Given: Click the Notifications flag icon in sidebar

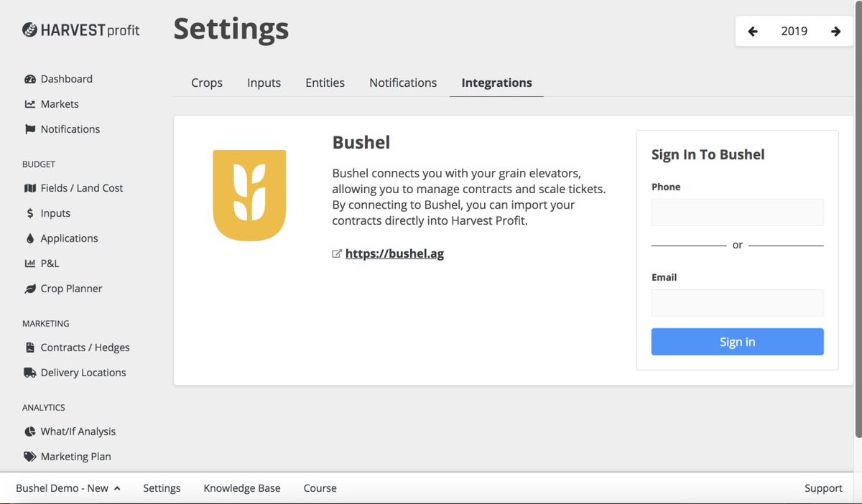Looking at the screenshot, I should [x=29, y=129].
